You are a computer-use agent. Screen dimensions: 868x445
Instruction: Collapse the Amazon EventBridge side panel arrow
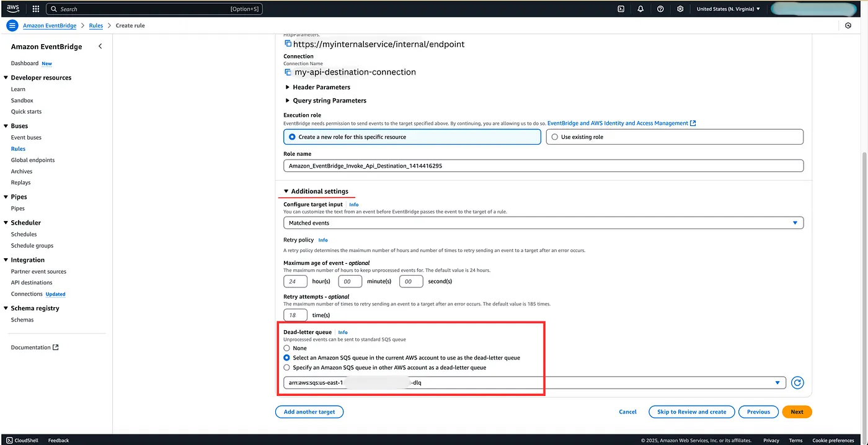(x=100, y=47)
